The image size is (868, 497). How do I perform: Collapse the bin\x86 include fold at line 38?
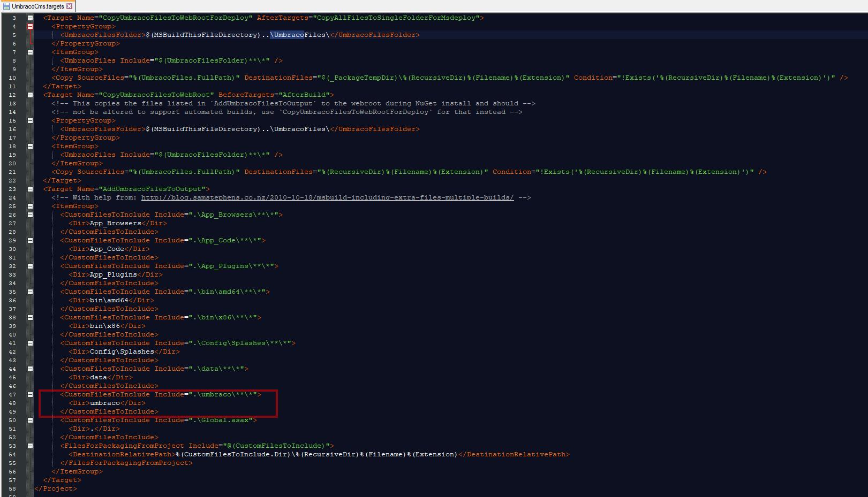[31, 317]
